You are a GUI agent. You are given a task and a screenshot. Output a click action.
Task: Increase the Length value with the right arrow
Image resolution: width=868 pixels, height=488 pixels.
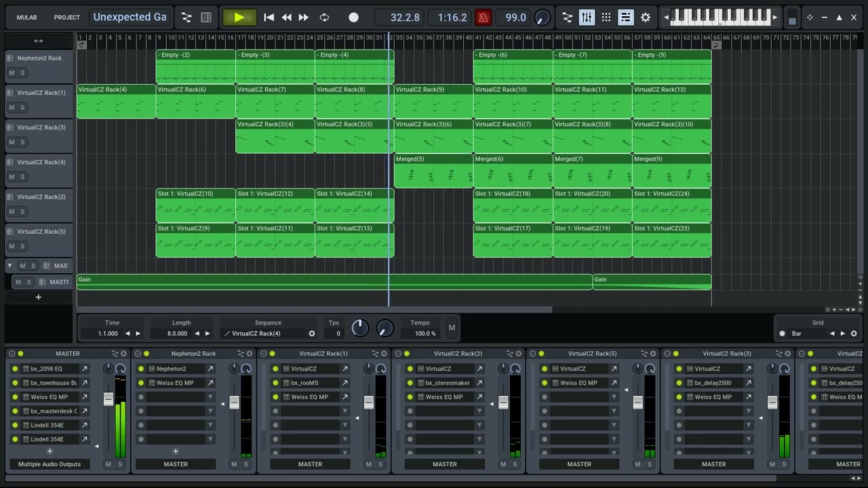tap(208, 333)
